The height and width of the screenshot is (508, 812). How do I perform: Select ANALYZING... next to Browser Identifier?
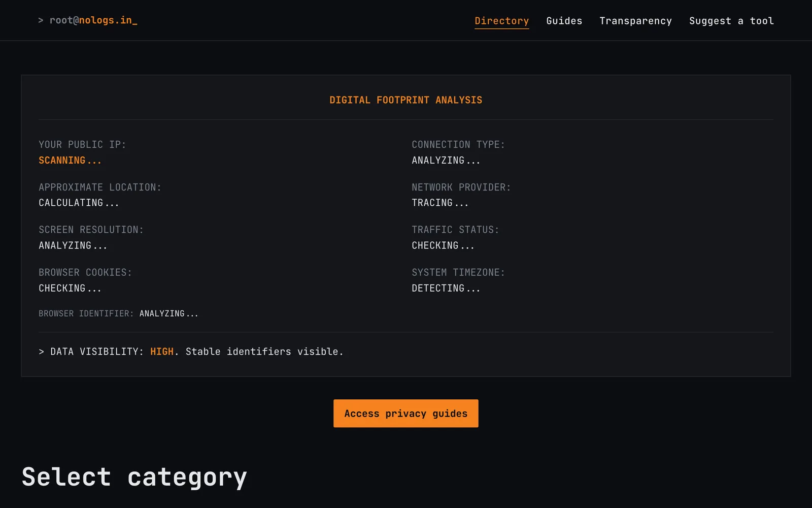(168, 313)
